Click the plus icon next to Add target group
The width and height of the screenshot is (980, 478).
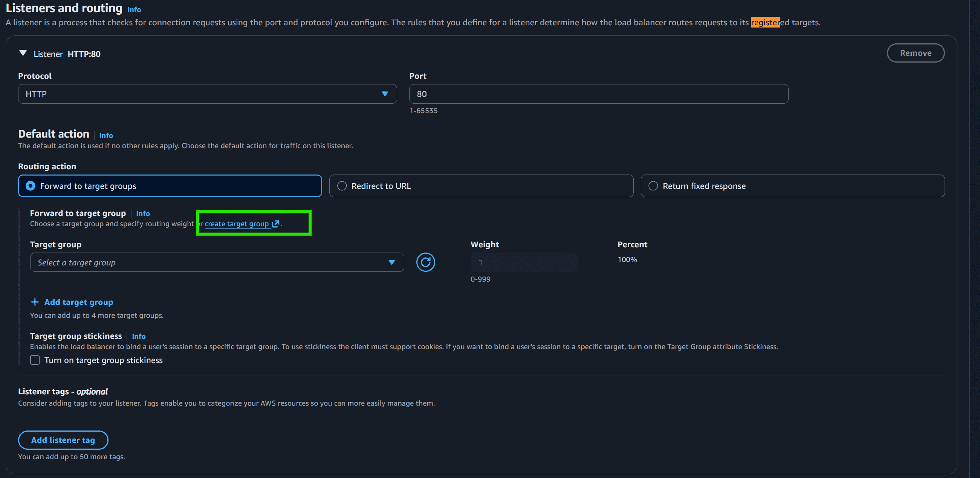click(35, 302)
